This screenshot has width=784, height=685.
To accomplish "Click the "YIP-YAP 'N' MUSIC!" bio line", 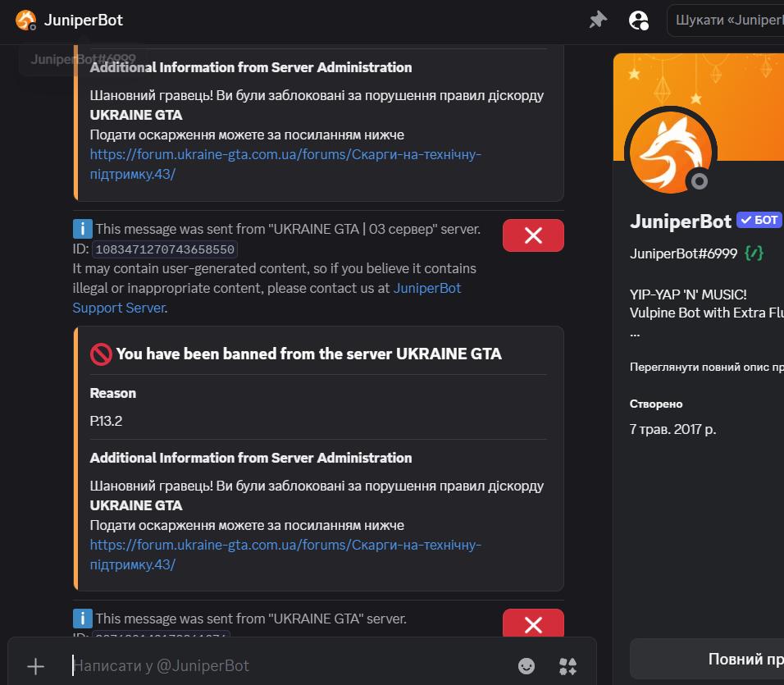I will (688, 295).
